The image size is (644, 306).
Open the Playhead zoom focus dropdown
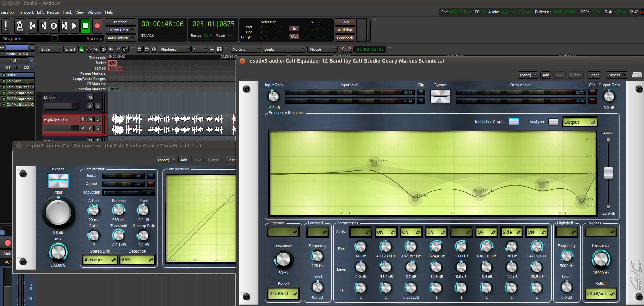click(175, 49)
